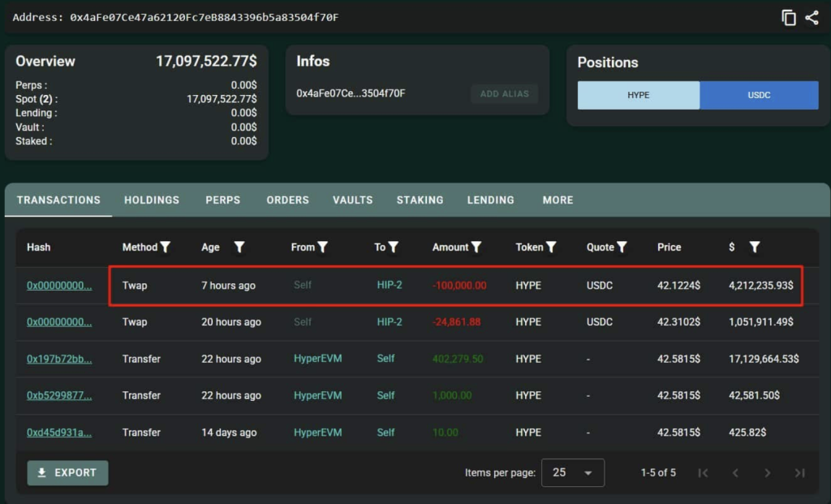Screen dimensions: 831x504
Task: Open transaction hash 0x197b72bb...
Action: pos(59,360)
